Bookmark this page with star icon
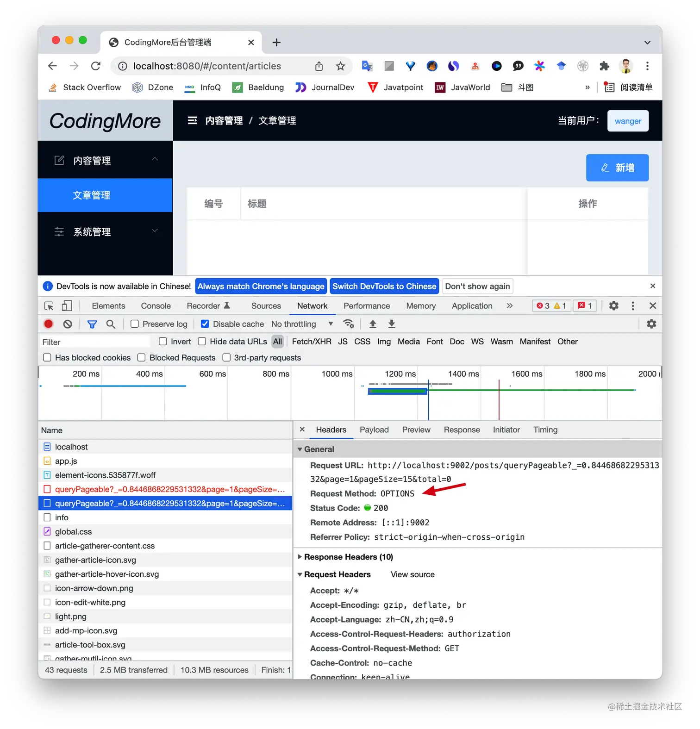This screenshot has height=729, width=700. click(341, 66)
